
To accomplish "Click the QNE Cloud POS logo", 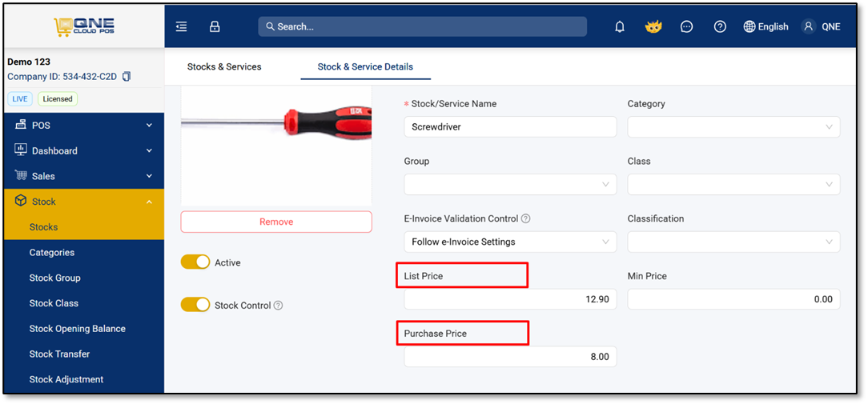I will (84, 26).
